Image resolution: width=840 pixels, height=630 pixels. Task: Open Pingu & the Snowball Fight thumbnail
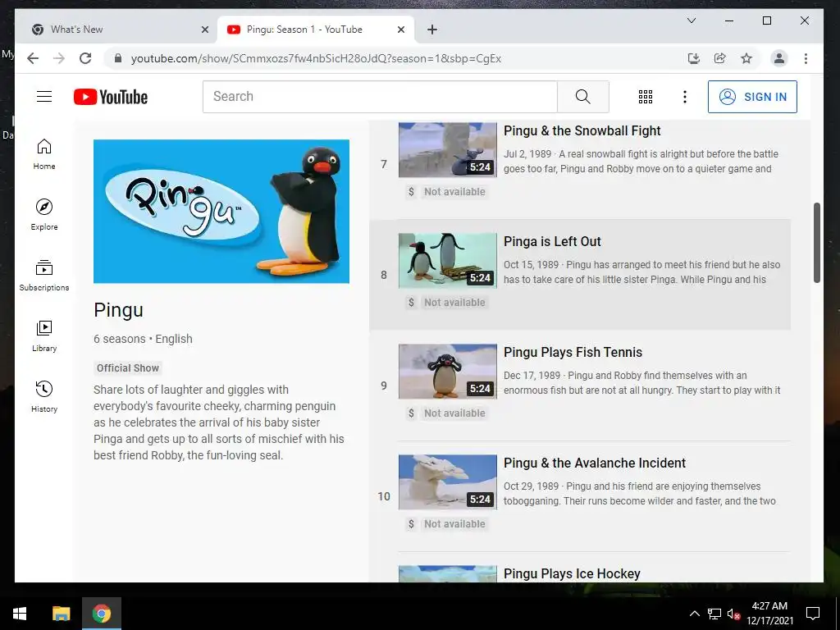coord(447,149)
